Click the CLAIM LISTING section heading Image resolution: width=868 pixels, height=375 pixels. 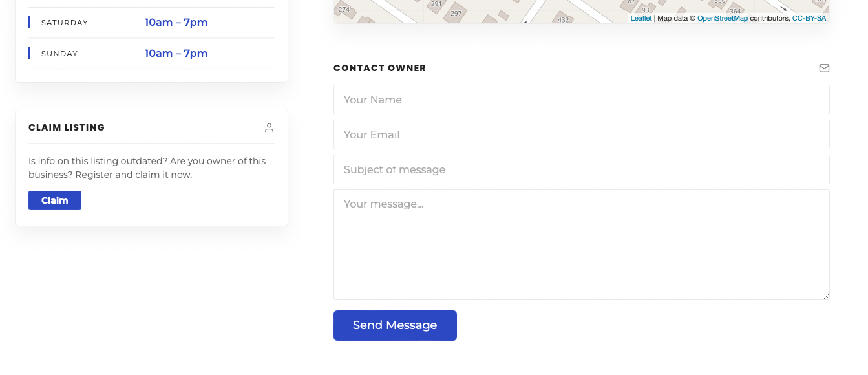pos(67,127)
